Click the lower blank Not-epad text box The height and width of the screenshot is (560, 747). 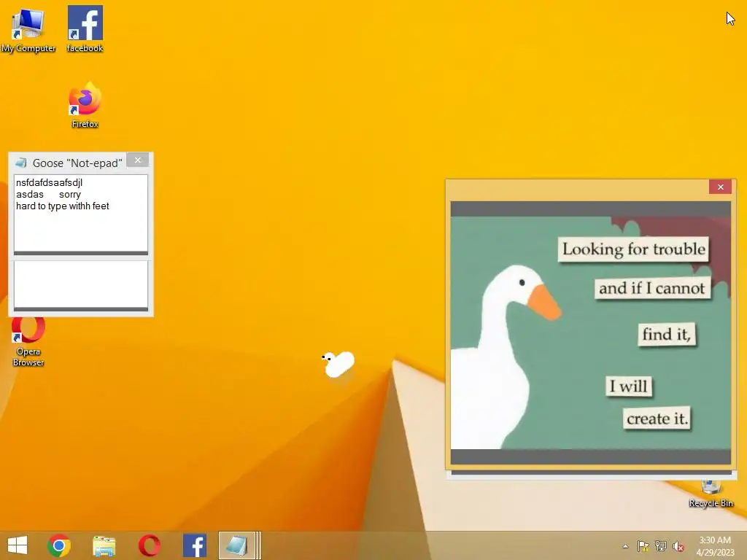(x=81, y=284)
